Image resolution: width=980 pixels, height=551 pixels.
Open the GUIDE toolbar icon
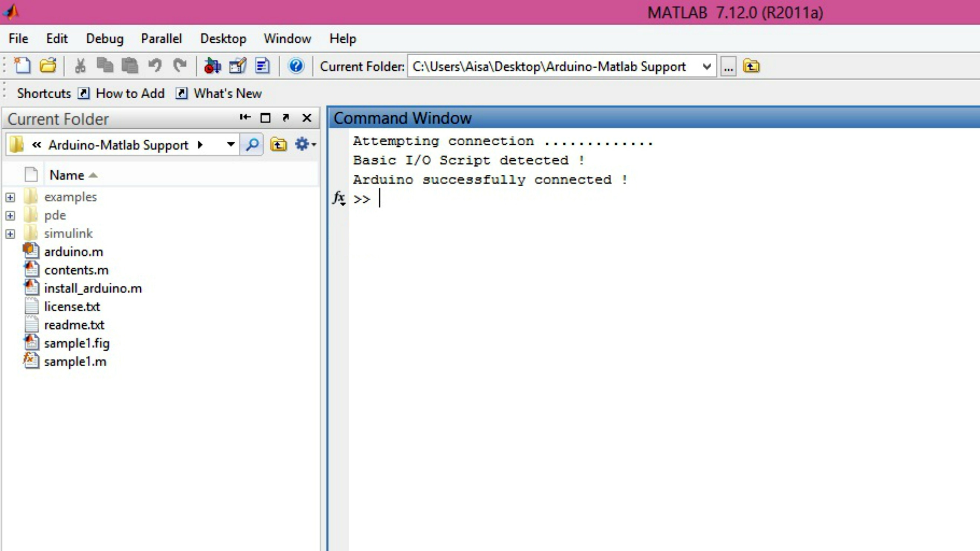click(238, 66)
